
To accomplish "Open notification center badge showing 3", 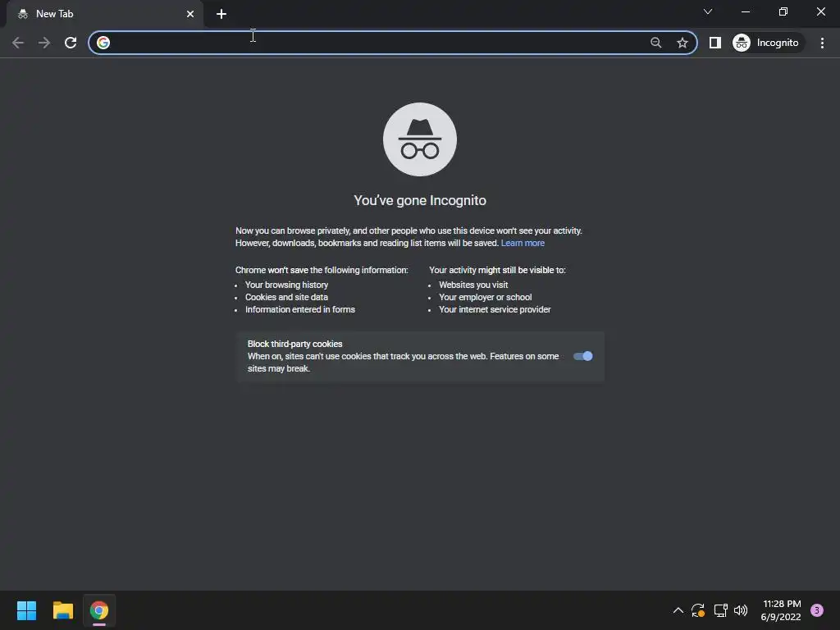I will point(817,610).
